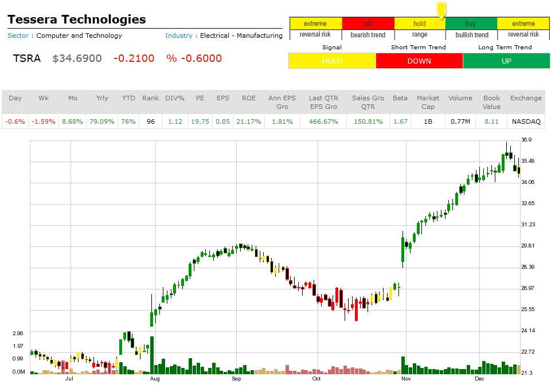Click the yellow pointer marker on the signal gauge
Image resolution: width=555 pixels, height=392 pixels.
click(441, 10)
